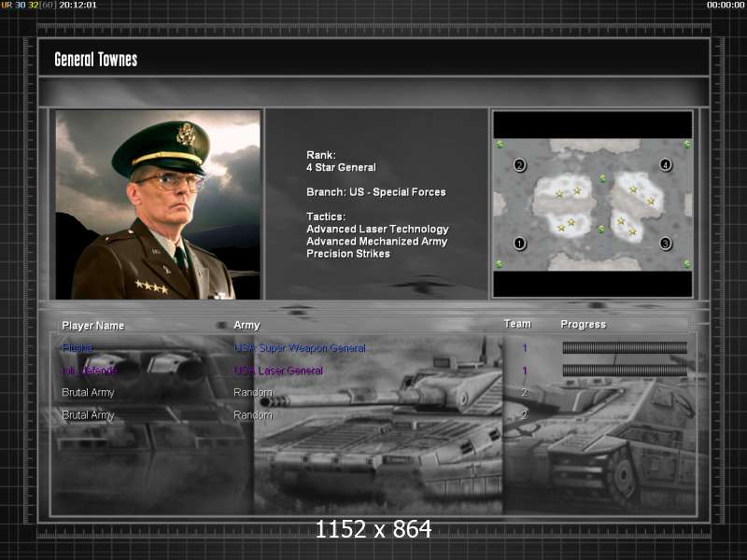The image size is (747, 560).
Task: Click the 00:00:00 game timer
Action: click(726, 5)
